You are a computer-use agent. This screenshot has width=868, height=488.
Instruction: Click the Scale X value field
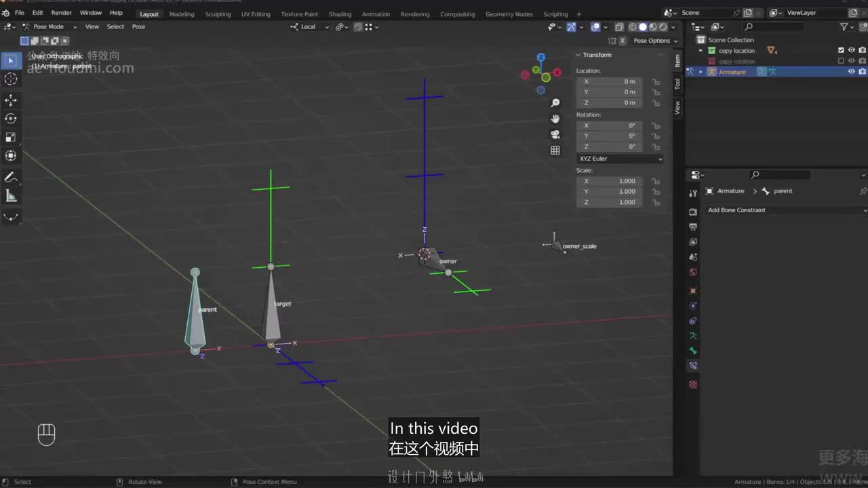(x=610, y=181)
